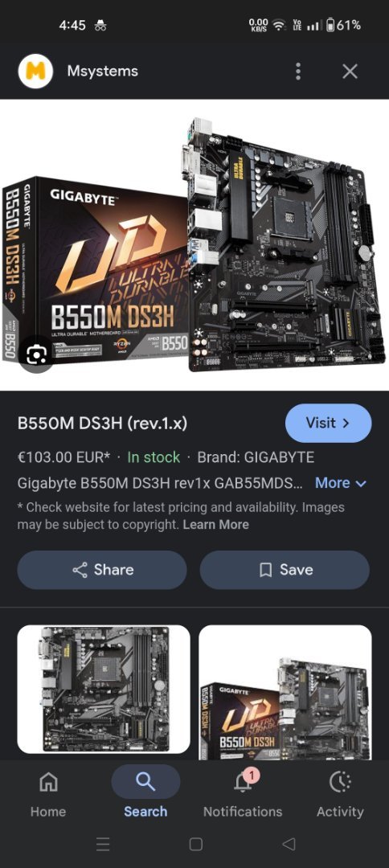Viewport: 389px width, 868px height.
Task: Open the main B550M DS3H product image
Action: [x=194, y=245]
